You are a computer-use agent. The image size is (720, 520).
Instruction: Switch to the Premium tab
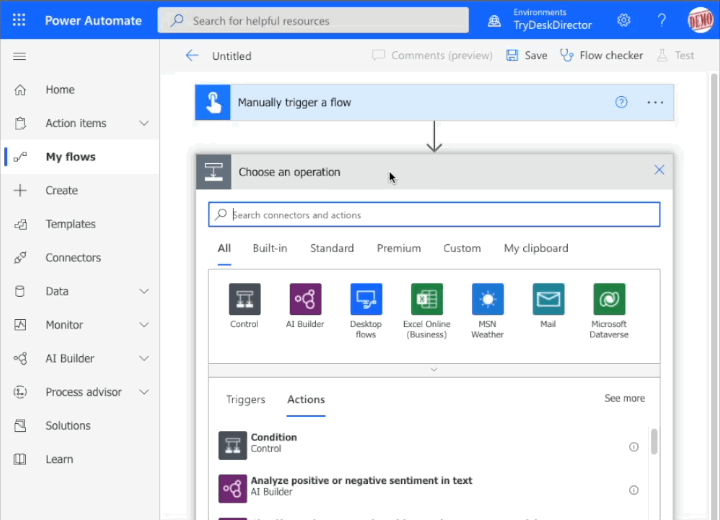399,249
